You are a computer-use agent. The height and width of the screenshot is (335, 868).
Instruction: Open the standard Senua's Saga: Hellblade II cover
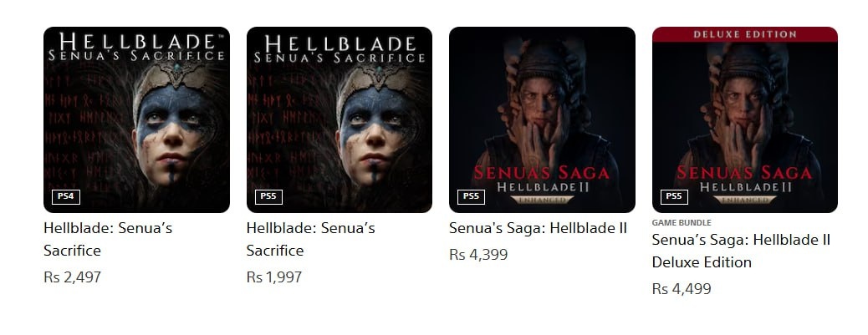[x=542, y=119]
